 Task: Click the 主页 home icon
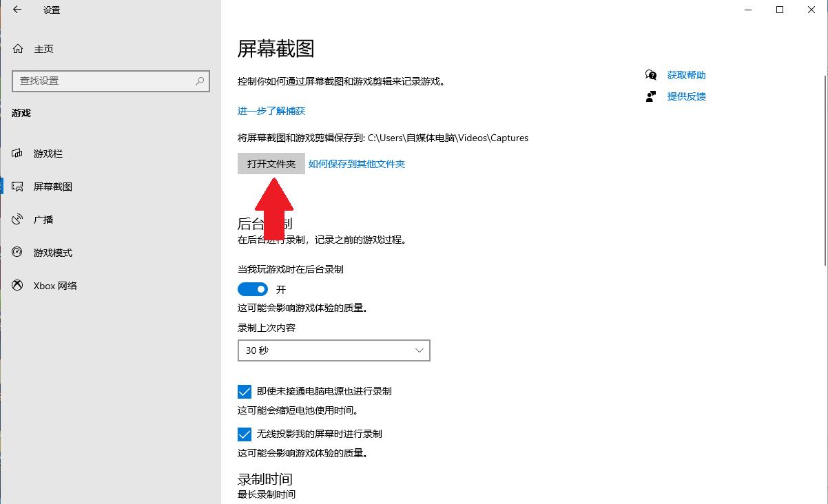(16, 48)
